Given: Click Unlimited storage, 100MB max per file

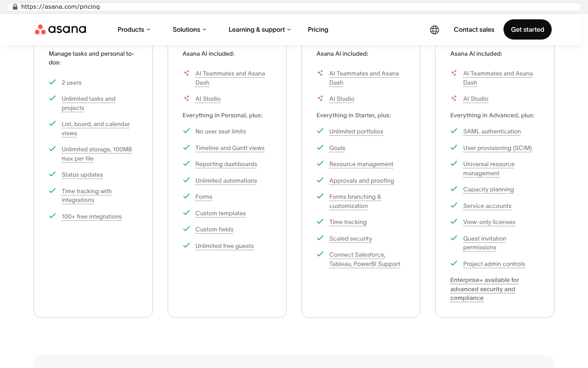Looking at the screenshot, I should (x=97, y=154).
